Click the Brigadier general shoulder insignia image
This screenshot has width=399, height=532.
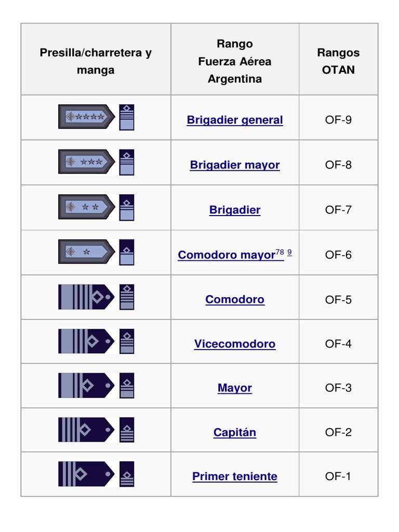[87, 117]
